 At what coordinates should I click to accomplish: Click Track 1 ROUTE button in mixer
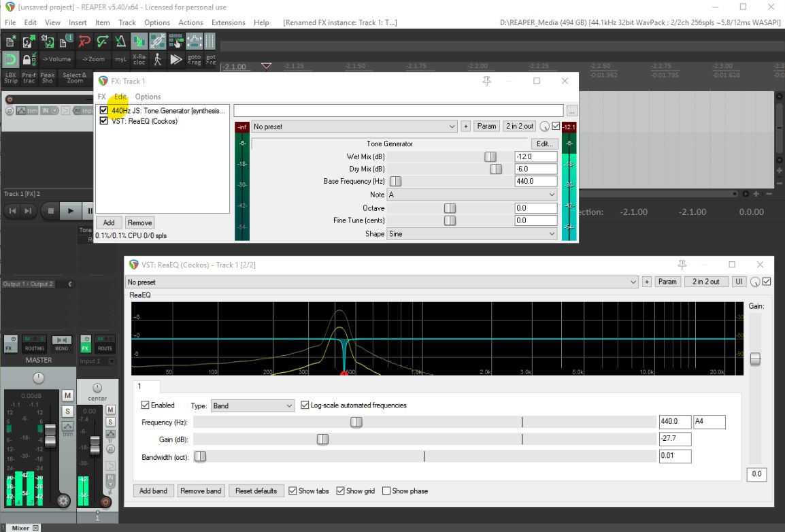pyautogui.click(x=105, y=344)
